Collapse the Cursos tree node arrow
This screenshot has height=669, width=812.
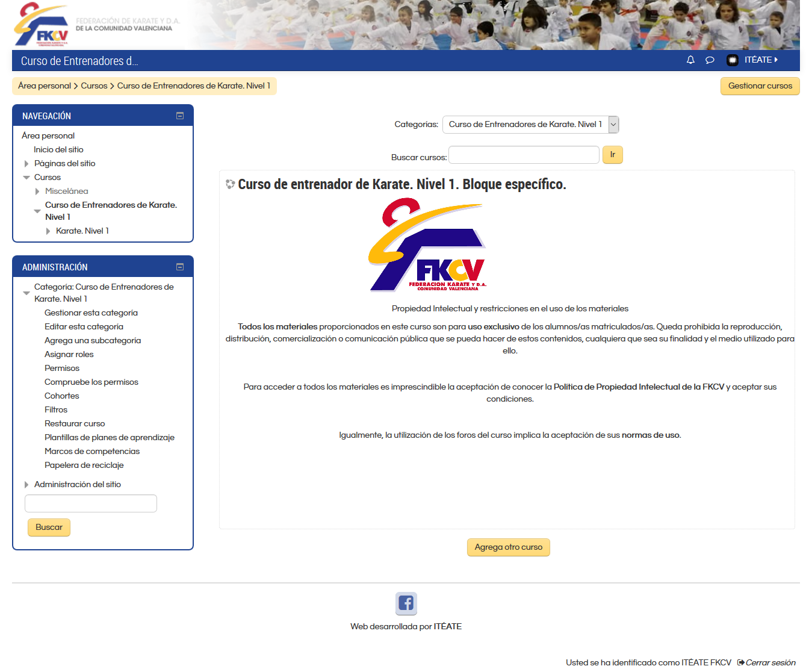point(26,178)
